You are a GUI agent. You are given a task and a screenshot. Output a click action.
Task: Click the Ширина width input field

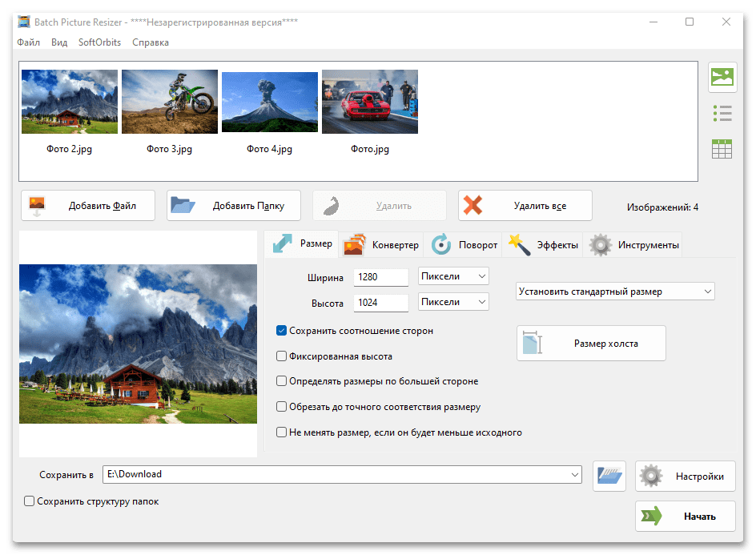[381, 277]
